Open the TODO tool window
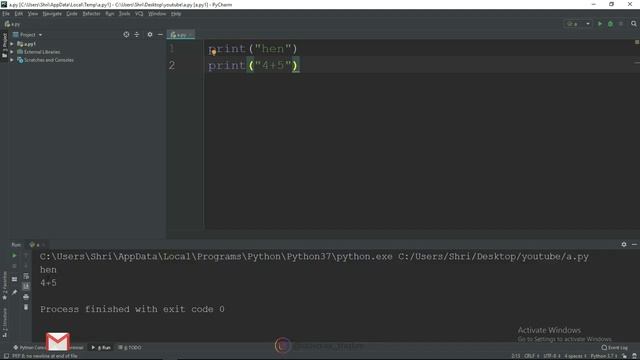 130,347
